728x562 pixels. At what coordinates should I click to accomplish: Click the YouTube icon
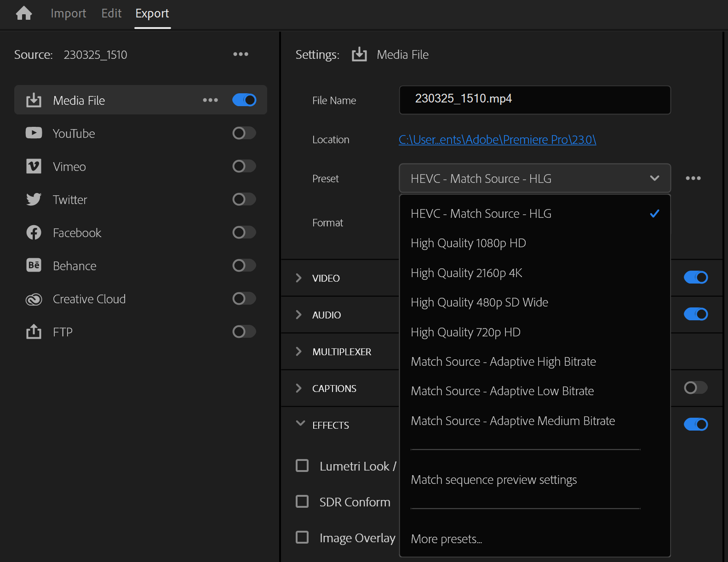click(34, 133)
